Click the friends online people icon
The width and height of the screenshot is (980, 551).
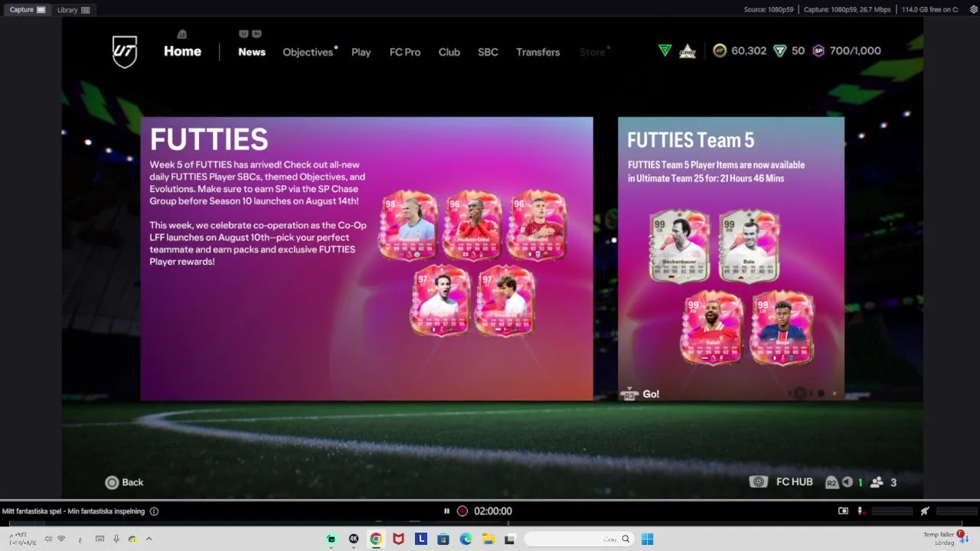[x=877, y=482]
